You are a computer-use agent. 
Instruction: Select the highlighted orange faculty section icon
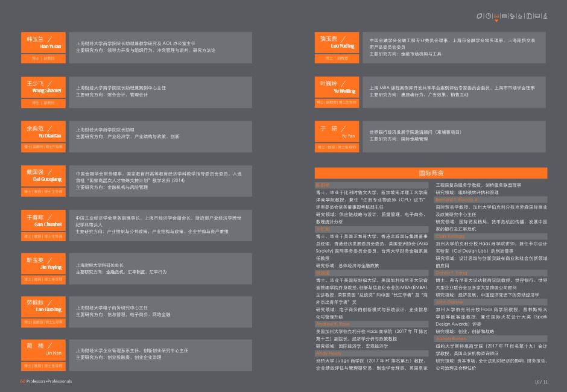pos(496,15)
